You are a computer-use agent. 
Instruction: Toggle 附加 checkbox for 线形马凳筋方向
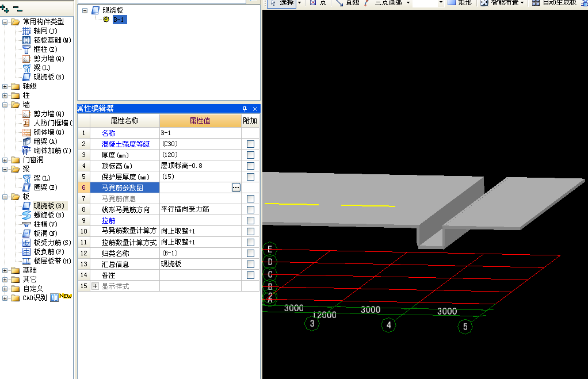pos(250,209)
